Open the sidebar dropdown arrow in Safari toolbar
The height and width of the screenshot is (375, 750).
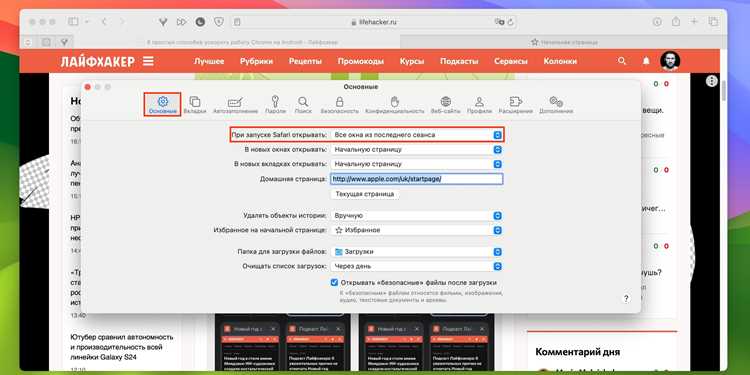[x=87, y=22]
